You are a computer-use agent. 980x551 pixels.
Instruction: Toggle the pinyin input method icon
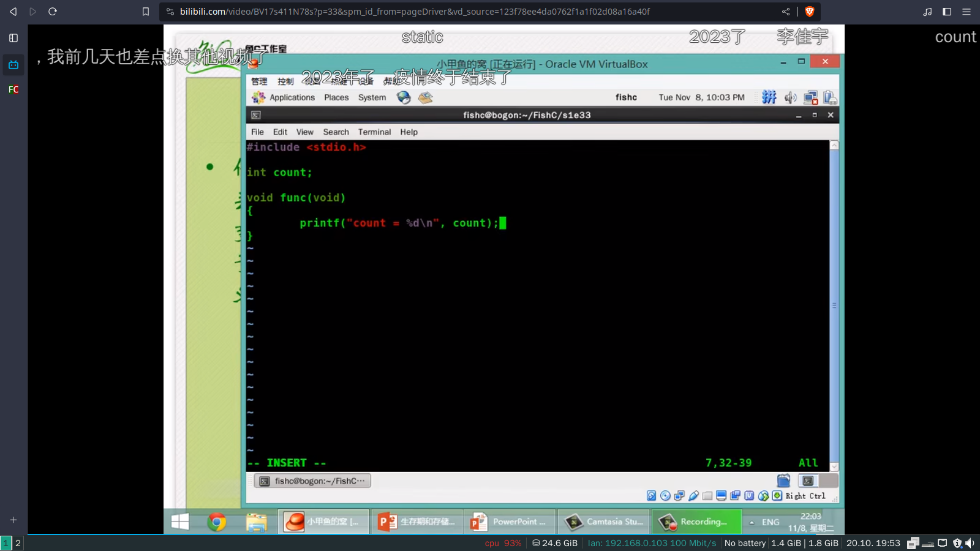click(769, 97)
